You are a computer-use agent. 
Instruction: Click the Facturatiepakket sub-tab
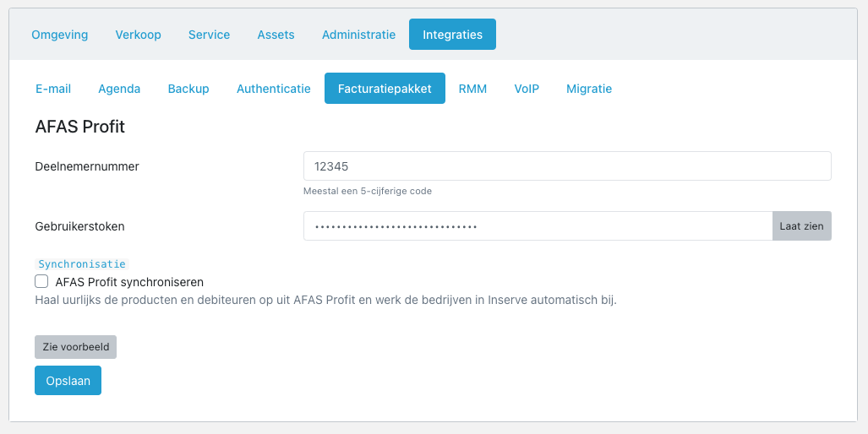385,89
